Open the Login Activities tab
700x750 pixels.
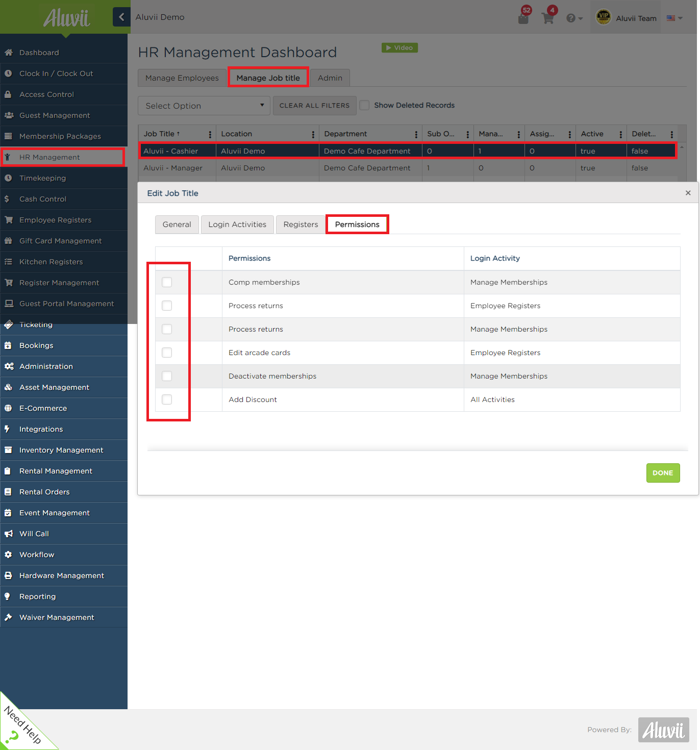click(x=237, y=224)
